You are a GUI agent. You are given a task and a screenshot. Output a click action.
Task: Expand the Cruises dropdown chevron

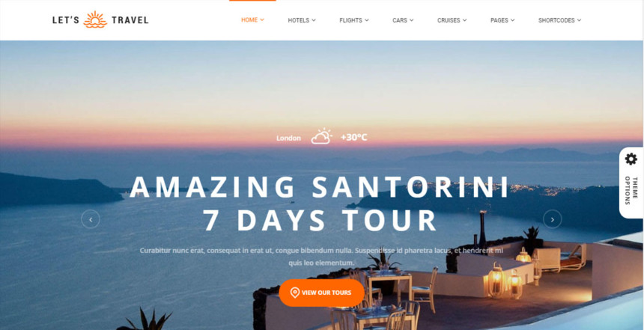point(464,20)
